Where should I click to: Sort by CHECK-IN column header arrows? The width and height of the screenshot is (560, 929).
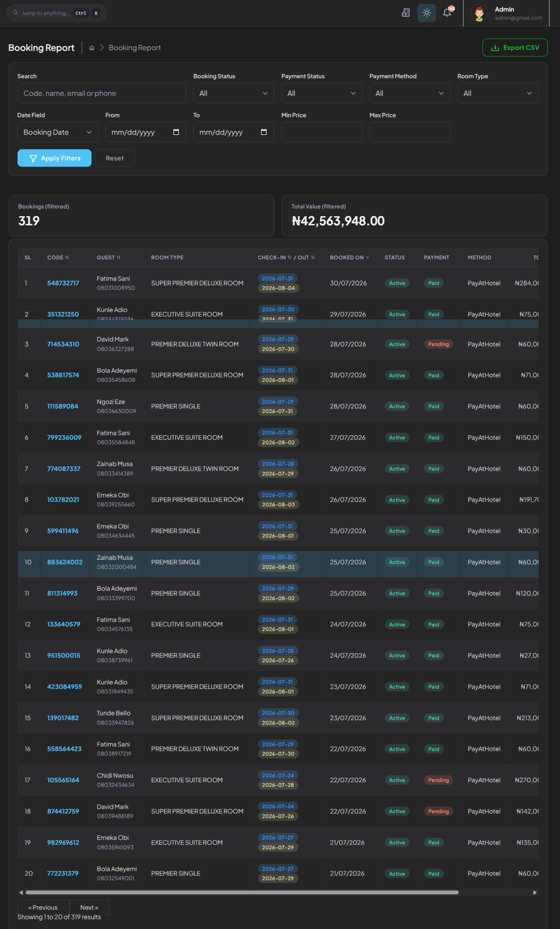pyautogui.click(x=290, y=258)
